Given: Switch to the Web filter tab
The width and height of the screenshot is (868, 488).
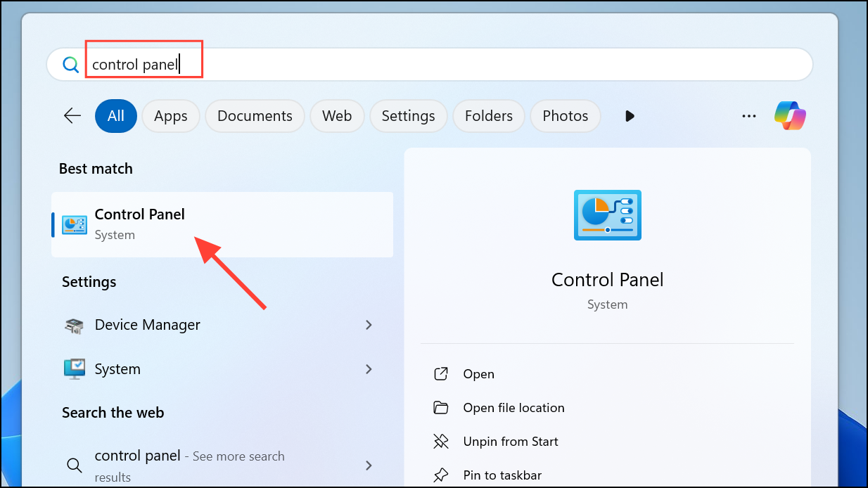Looking at the screenshot, I should (337, 116).
